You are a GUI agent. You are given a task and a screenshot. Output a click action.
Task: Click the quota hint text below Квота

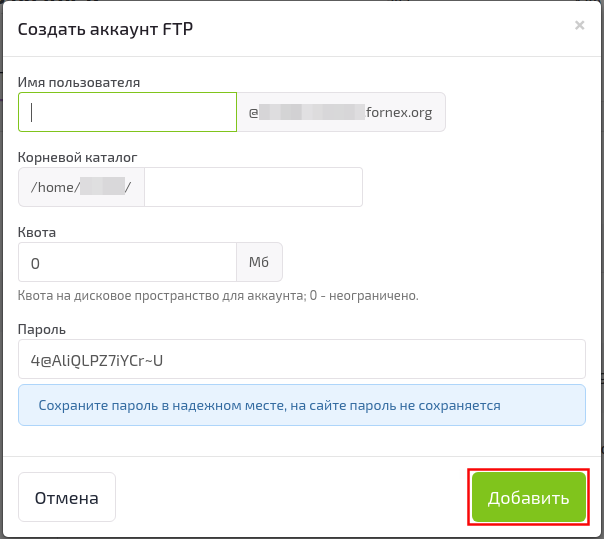(217, 295)
